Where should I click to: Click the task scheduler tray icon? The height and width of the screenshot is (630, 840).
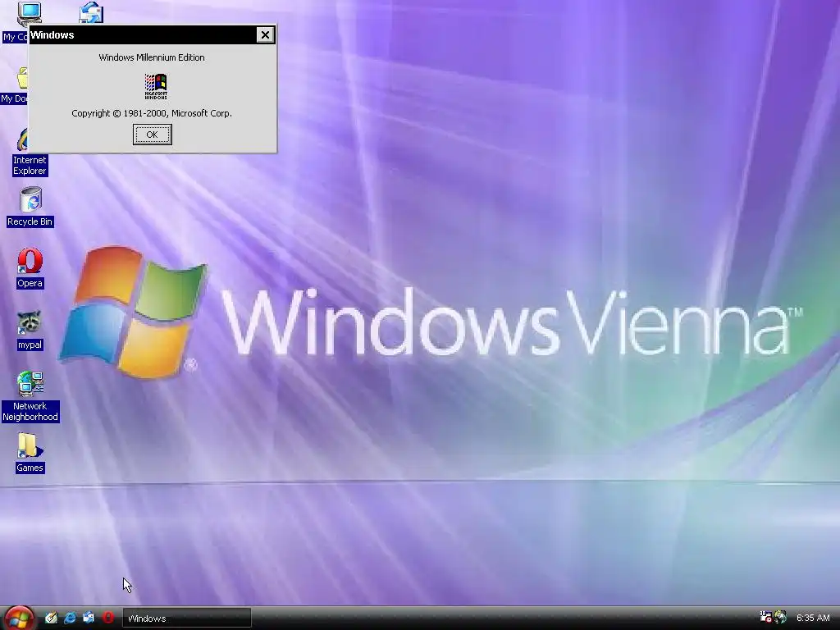tap(765, 617)
